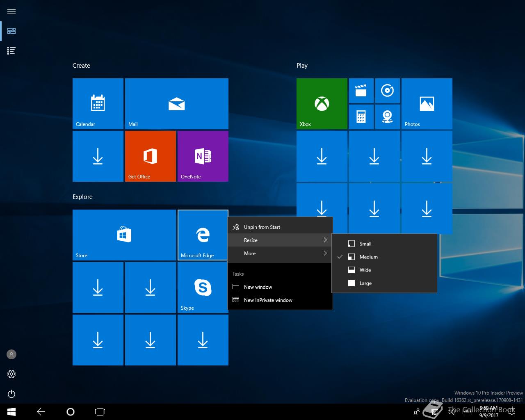This screenshot has width=525, height=420.
Task: Open the Mail tile
Action: 177,104
